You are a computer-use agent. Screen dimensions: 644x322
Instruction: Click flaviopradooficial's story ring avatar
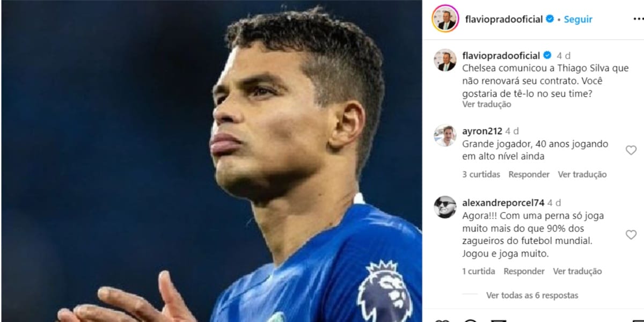pos(445,19)
